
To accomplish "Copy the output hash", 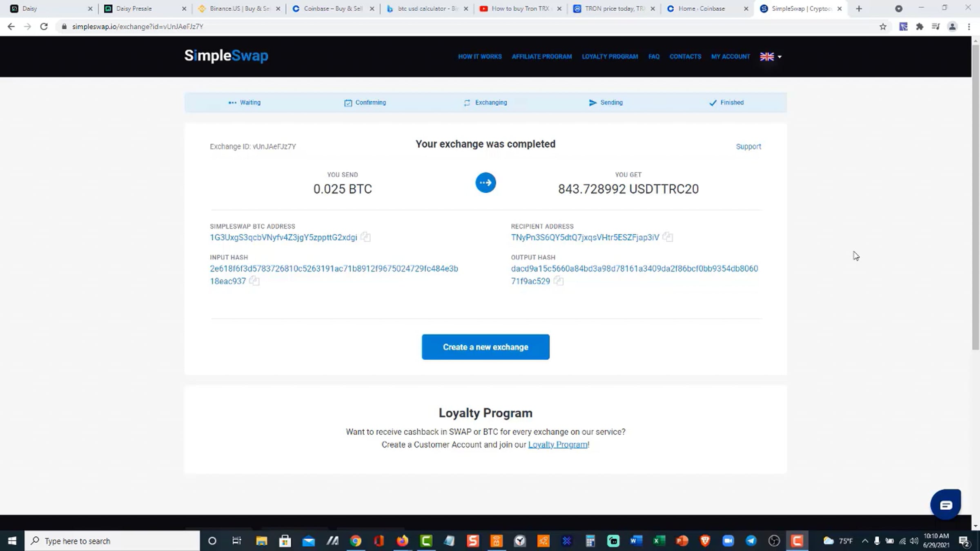I will (558, 281).
